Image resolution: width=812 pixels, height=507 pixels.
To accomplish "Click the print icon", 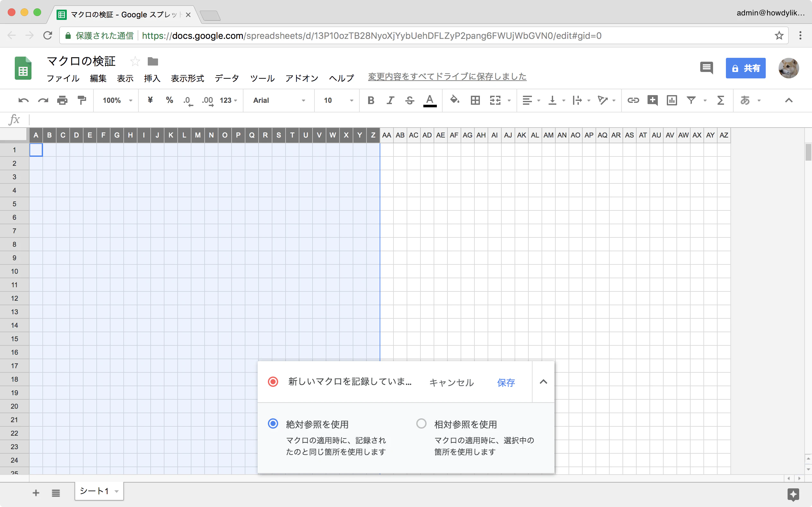I will [62, 100].
